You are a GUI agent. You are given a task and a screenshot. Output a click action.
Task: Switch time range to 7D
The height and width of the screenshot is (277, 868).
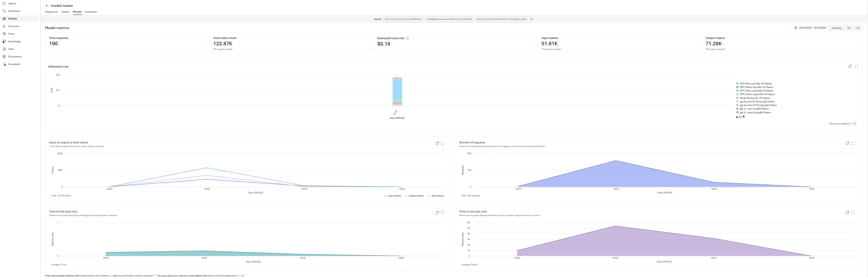pos(849,28)
